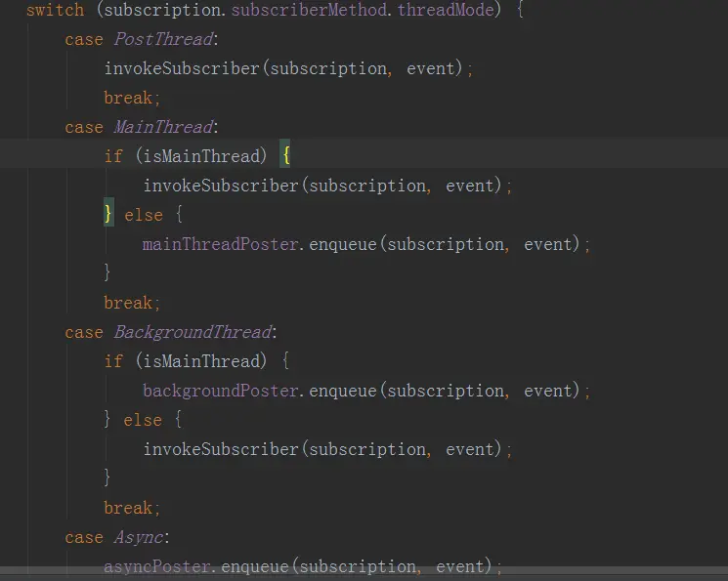Click the 'Async' case label
The width and height of the screenshot is (728, 581).
[x=139, y=537]
